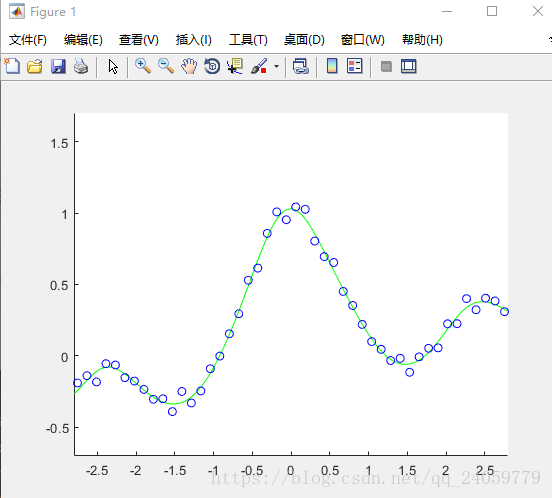Select the Edit Plot arrow tool
This screenshot has width=552, height=498.
pos(113,66)
